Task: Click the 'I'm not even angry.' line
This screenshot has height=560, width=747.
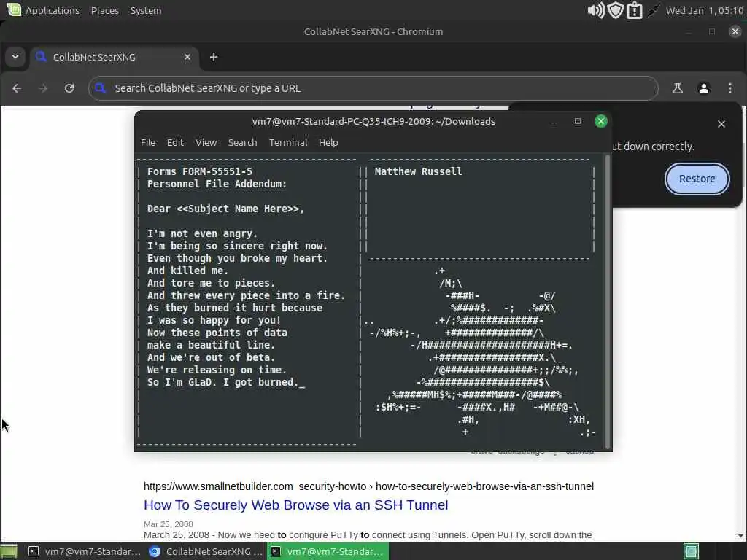Action: click(x=202, y=233)
